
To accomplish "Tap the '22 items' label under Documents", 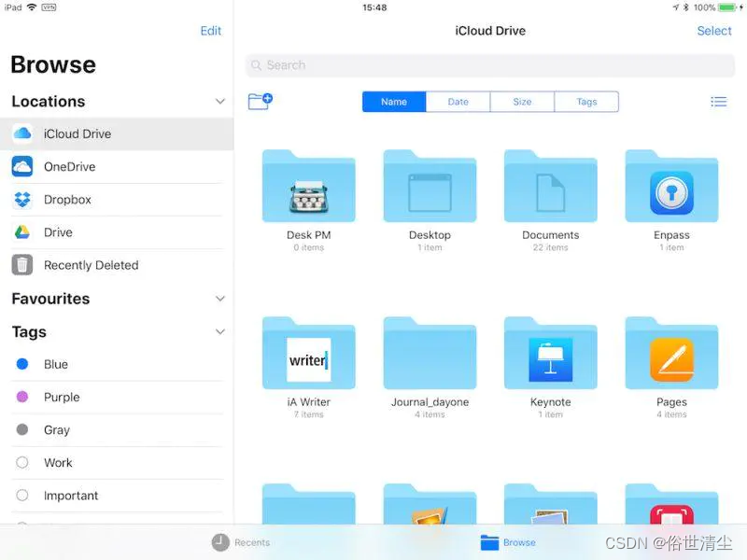I will (551, 247).
